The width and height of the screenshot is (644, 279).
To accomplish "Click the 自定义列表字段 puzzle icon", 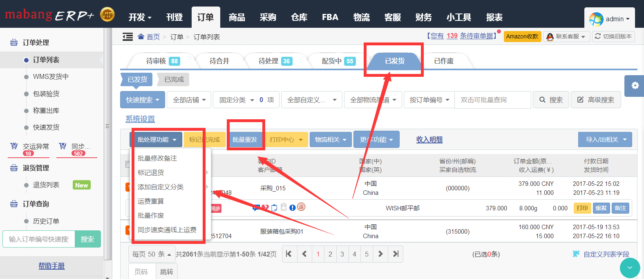I will (576, 254).
